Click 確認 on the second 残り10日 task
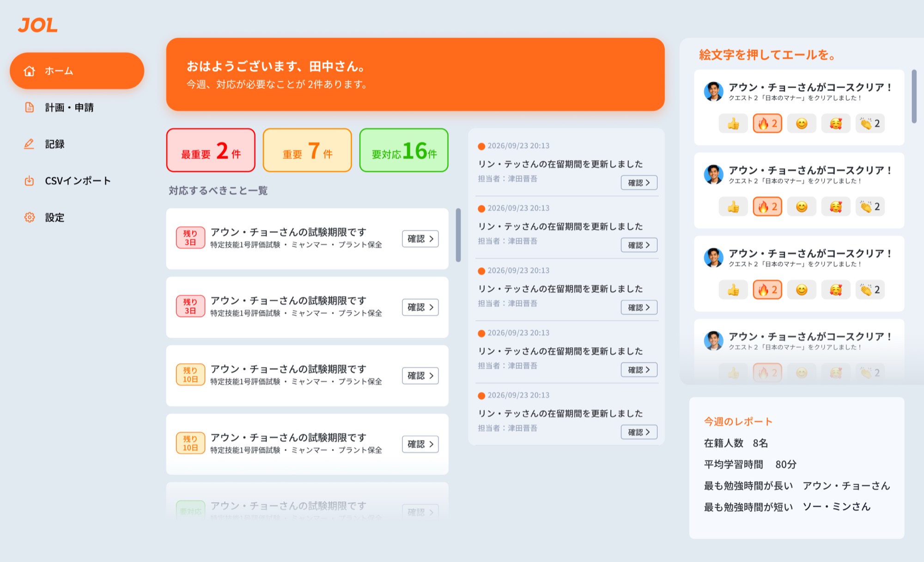924x562 pixels. pyautogui.click(x=420, y=444)
